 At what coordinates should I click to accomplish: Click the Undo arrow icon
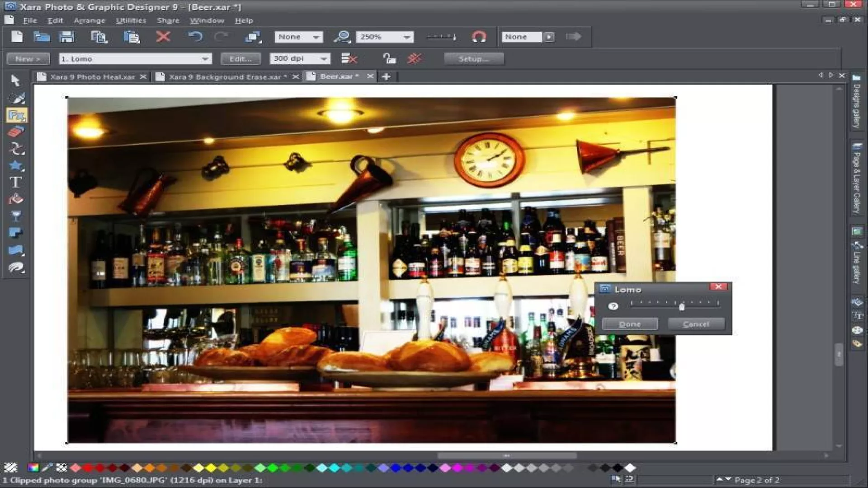[195, 37]
